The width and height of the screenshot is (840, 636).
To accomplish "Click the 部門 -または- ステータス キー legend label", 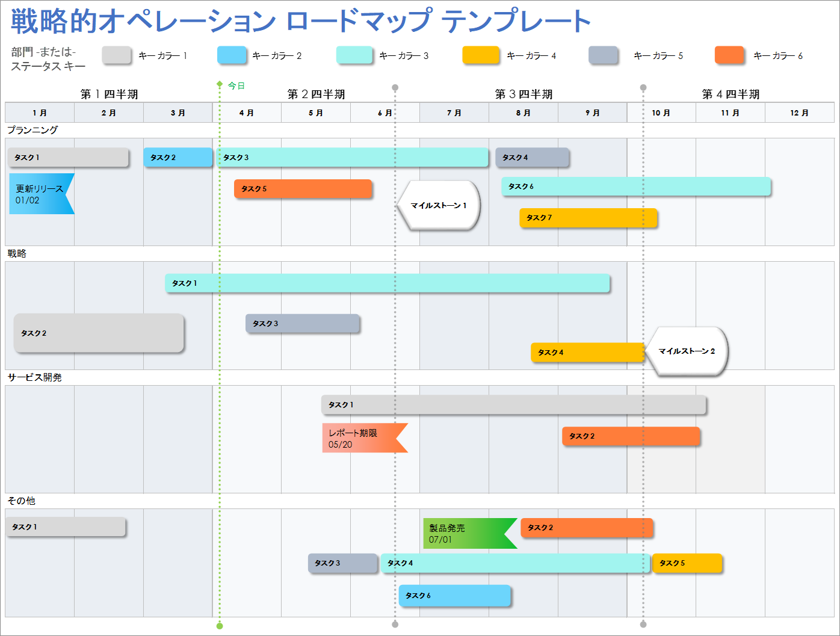I will point(48,59).
